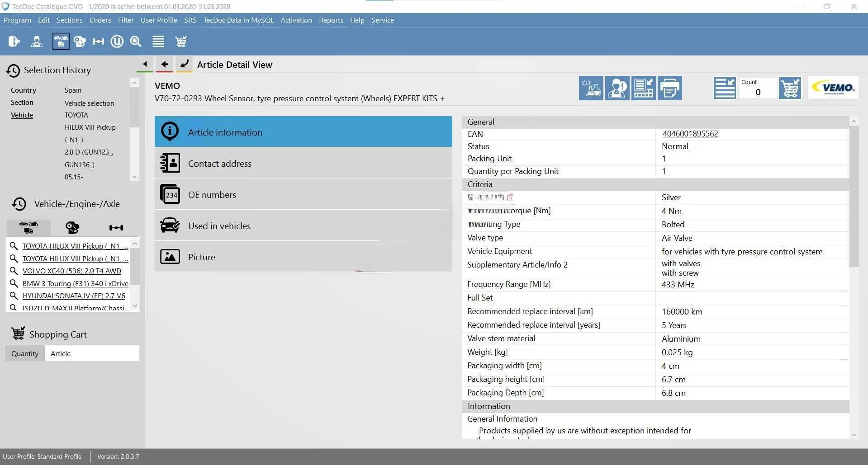Click the '433 MHz' frequency value
Image resolution: width=868 pixels, height=465 pixels.
(x=678, y=285)
